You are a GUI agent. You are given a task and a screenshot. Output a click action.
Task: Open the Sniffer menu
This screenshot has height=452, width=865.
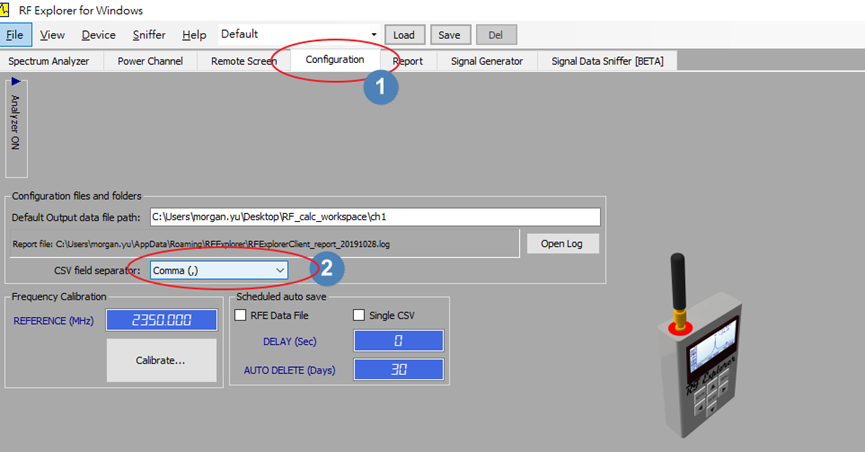(149, 35)
